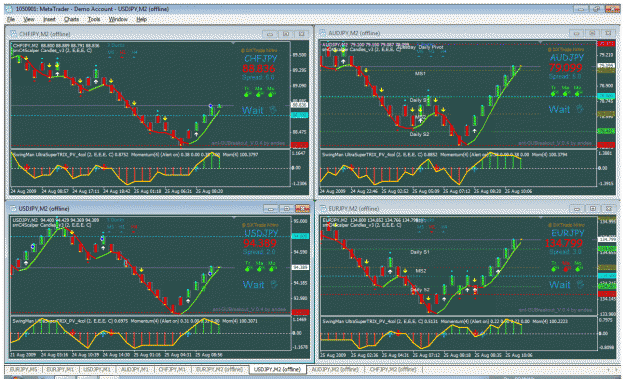Click the Wait label in the USDJPY chart

(254, 285)
